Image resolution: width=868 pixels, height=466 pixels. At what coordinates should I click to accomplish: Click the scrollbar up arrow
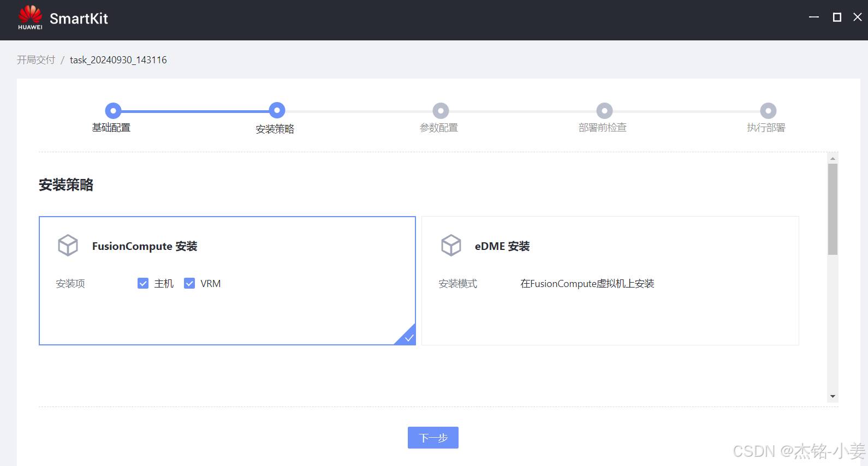click(x=833, y=158)
